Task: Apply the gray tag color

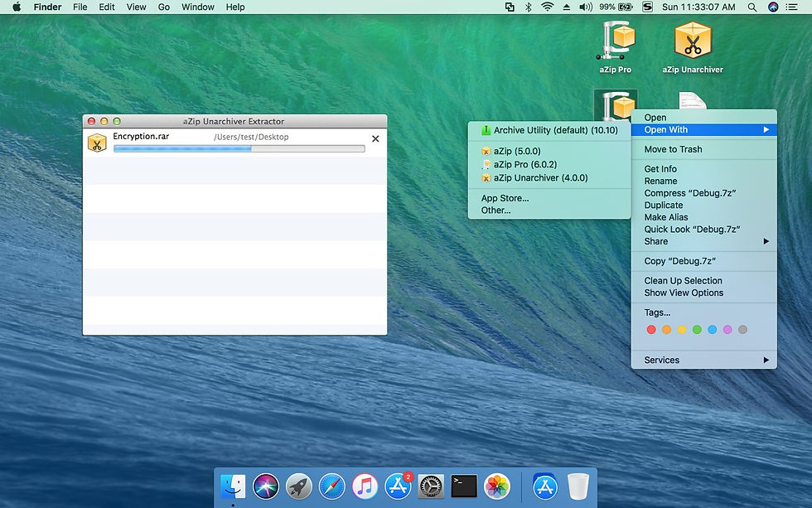Action: tap(742, 329)
